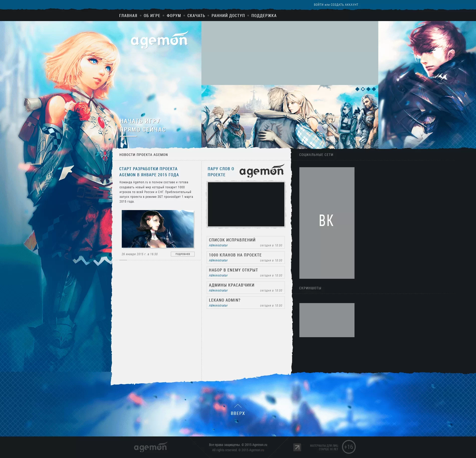Click Administrator under LEKANO ADMIN?
The image size is (476, 458).
point(218,306)
